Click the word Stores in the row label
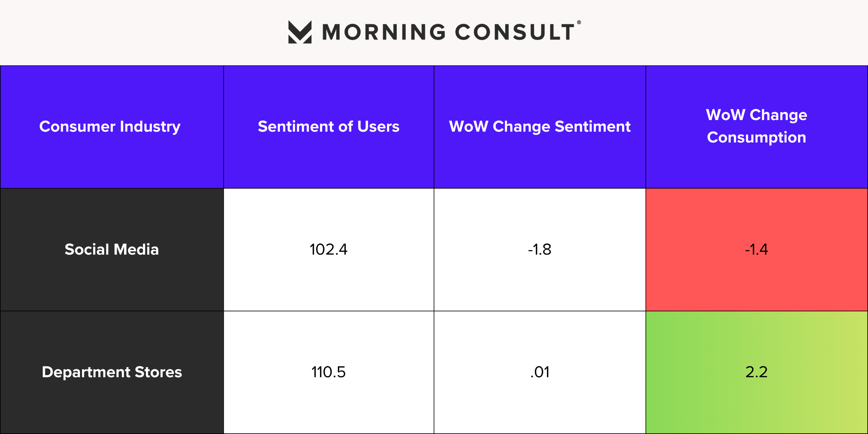This screenshot has width=868, height=434. (158, 372)
